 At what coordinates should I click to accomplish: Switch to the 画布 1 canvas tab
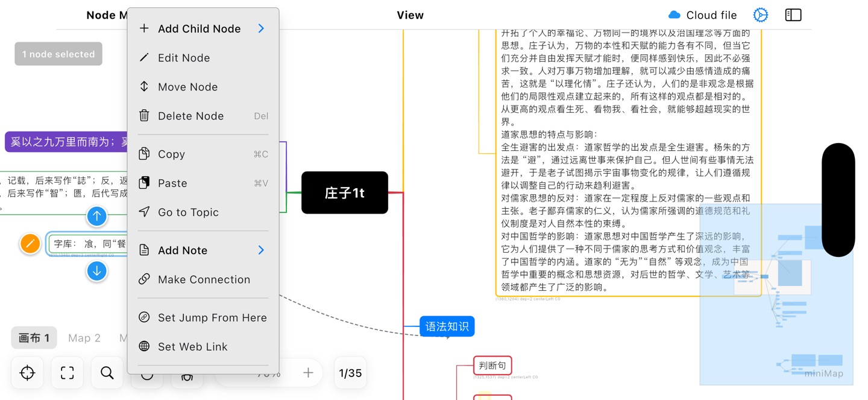pos(34,338)
